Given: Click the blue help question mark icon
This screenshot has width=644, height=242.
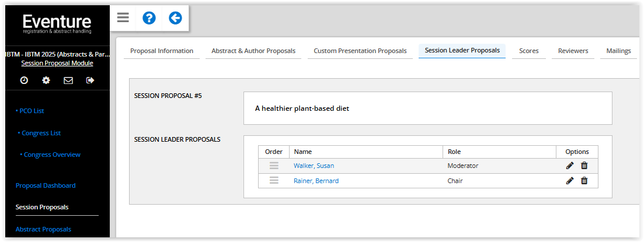Looking at the screenshot, I should tap(149, 18).
